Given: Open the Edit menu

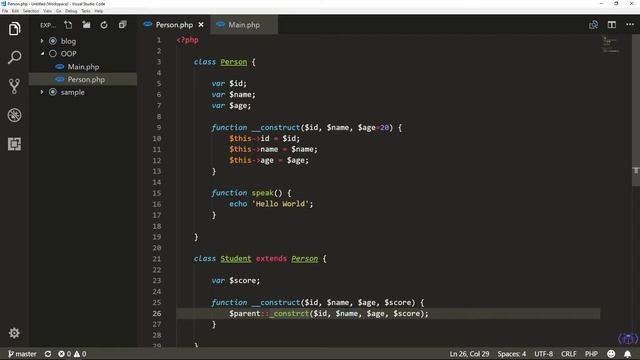Looking at the screenshot, I should (16, 11).
